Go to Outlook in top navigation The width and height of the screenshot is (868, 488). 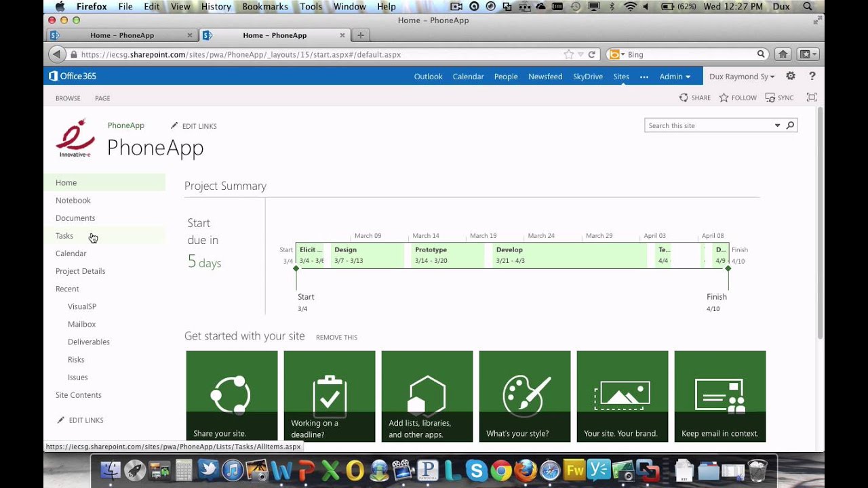tap(428, 77)
